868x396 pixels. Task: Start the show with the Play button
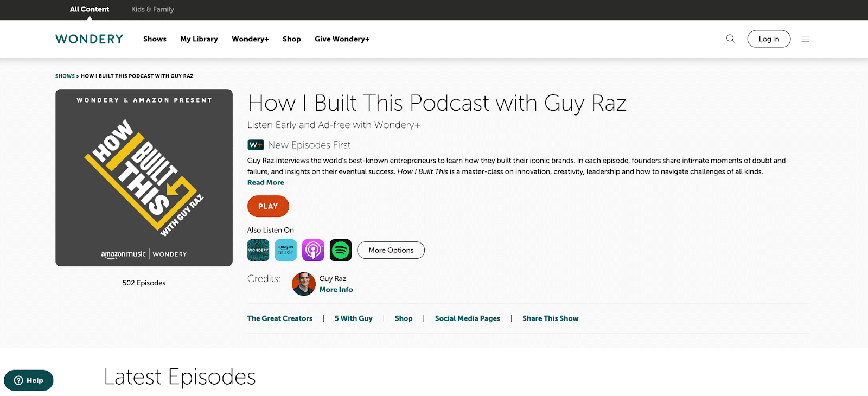coord(268,206)
